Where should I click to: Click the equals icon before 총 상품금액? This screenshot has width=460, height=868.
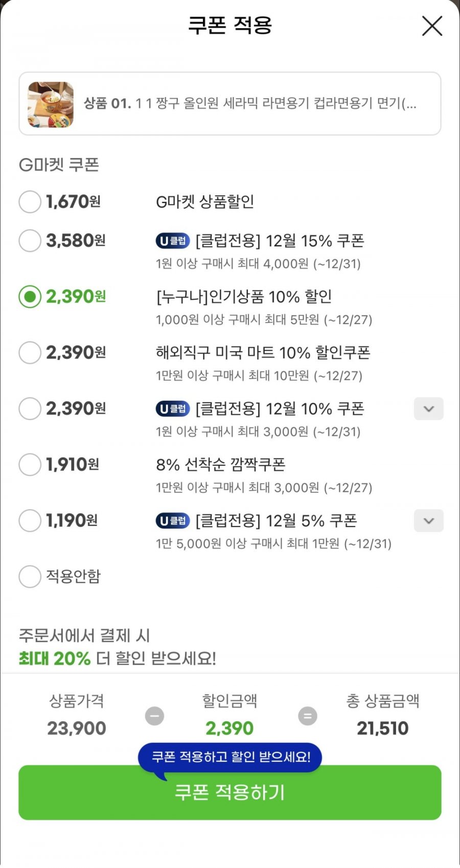[x=308, y=716]
